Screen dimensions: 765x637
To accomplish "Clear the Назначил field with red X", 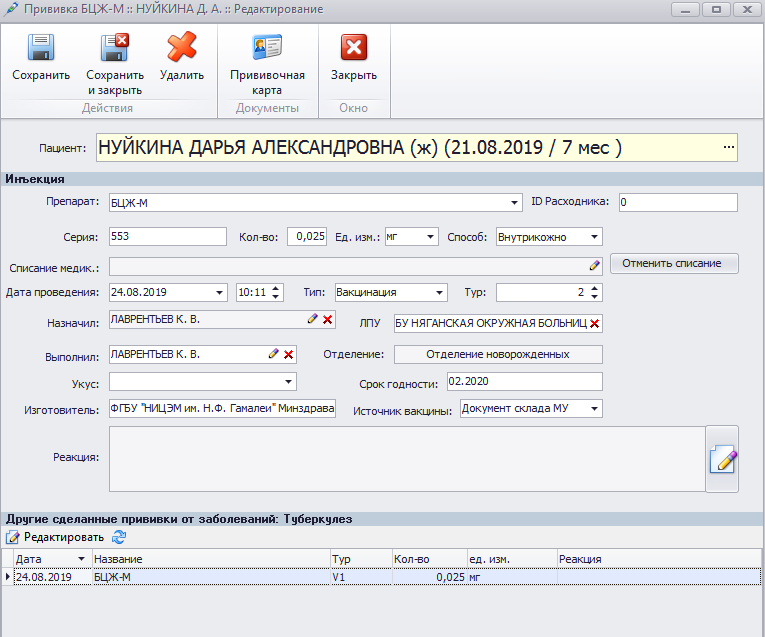I will [x=327, y=319].
